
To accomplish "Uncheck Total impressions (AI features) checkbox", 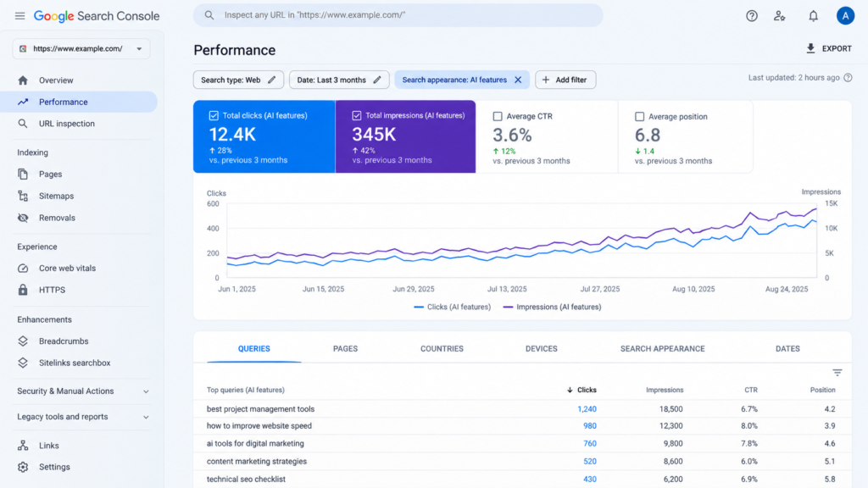I will tap(357, 115).
